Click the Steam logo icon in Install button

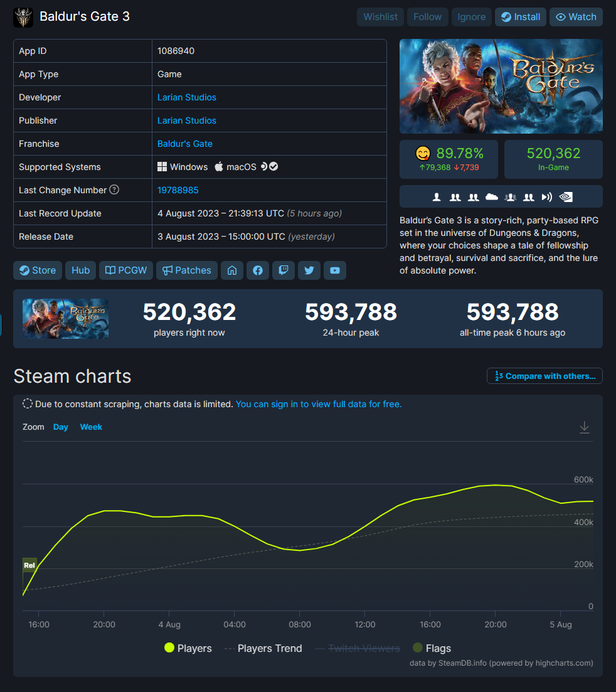[506, 17]
